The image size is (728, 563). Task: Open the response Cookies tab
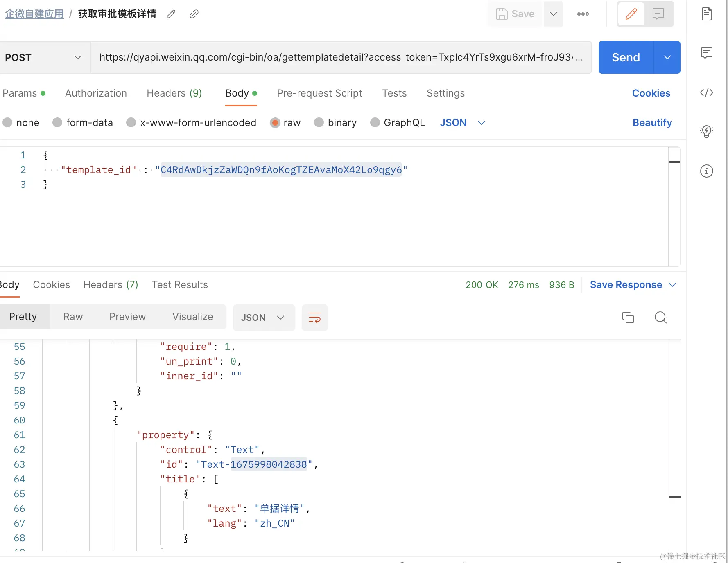click(51, 285)
